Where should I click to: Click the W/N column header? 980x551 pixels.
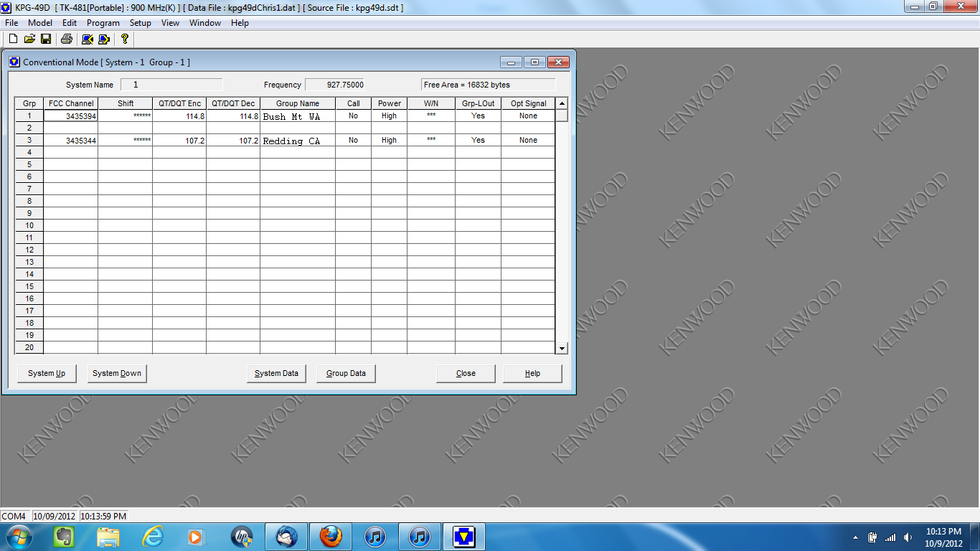point(431,103)
